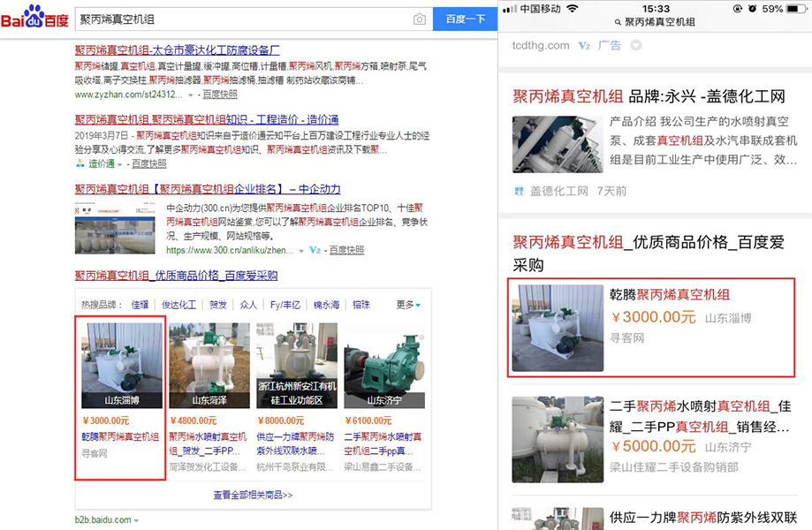Click the 造价通 site favicon

click(x=80, y=163)
